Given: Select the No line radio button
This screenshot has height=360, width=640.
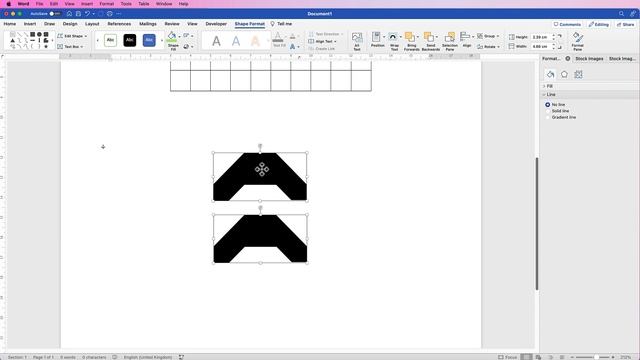Looking at the screenshot, I should (x=548, y=105).
